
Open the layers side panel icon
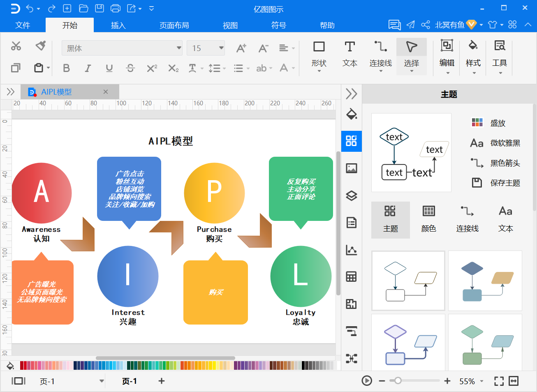(x=352, y=195)
